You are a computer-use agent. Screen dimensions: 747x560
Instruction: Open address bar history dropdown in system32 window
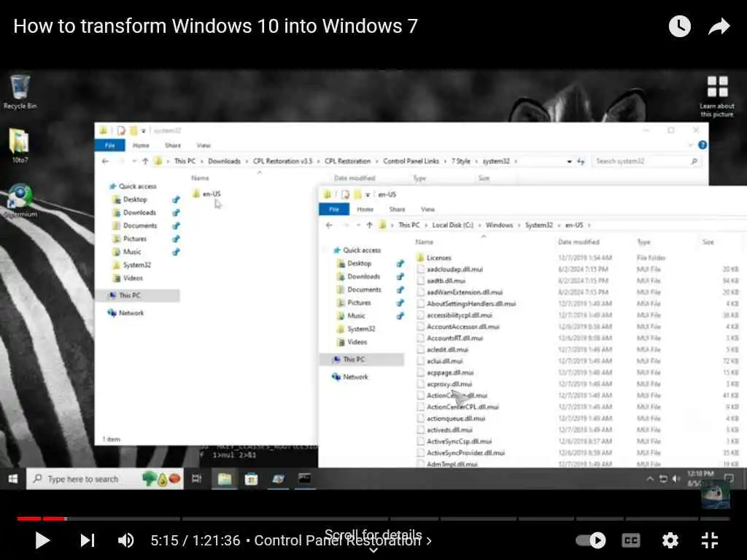click(569, 161)
